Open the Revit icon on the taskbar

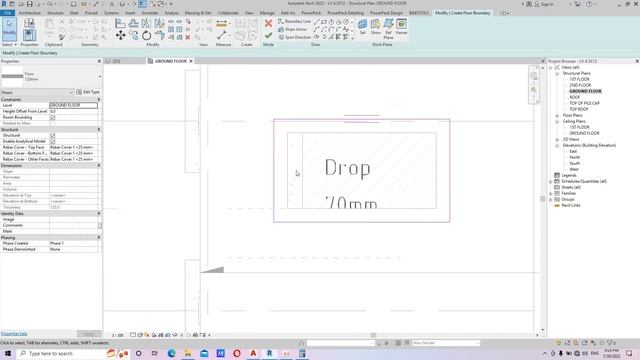point(269,353)
